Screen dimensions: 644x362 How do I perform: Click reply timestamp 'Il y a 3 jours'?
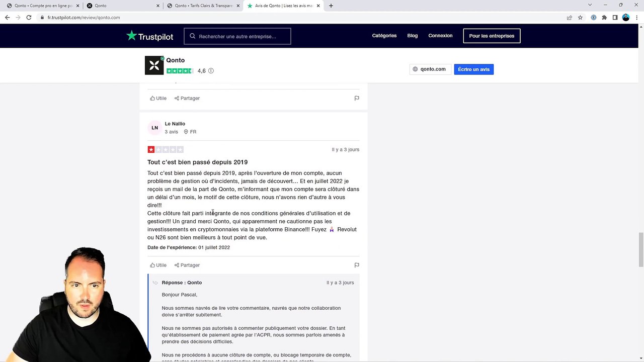[x=340, y=283]
